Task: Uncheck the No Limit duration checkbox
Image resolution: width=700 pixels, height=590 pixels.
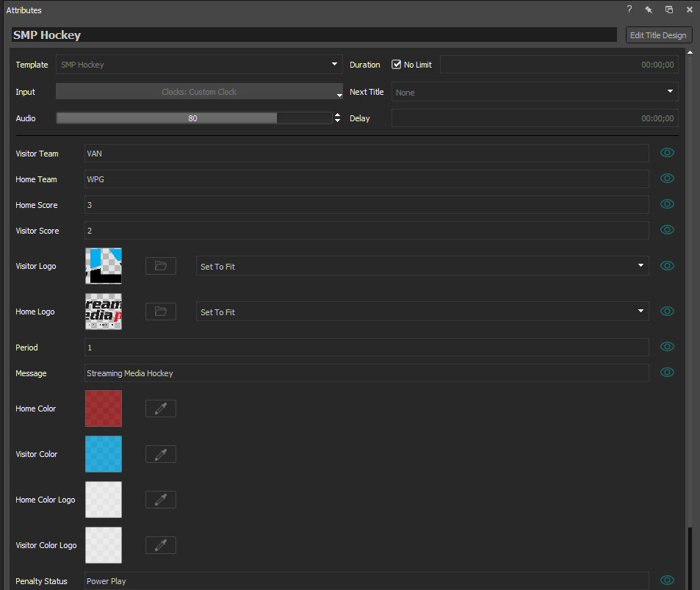Action: (x=396, y=65)
